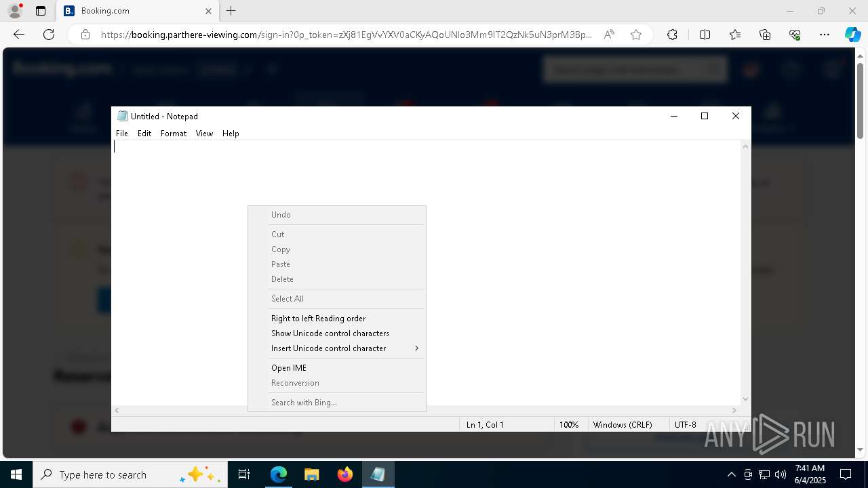Open the Favorites list icon
The image size is (868, 488).
(x=735, y=35)
